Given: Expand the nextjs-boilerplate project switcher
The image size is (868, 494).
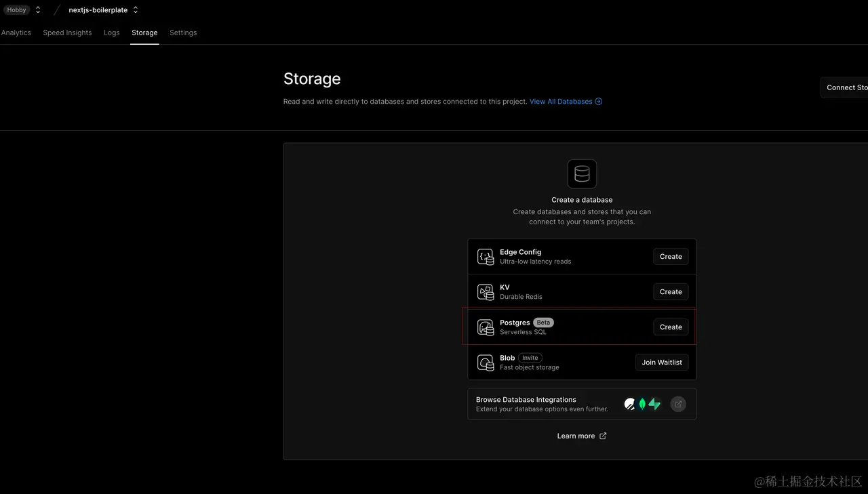Looking at the screenshot, I should pyautogui.click(x=136, y=10).
